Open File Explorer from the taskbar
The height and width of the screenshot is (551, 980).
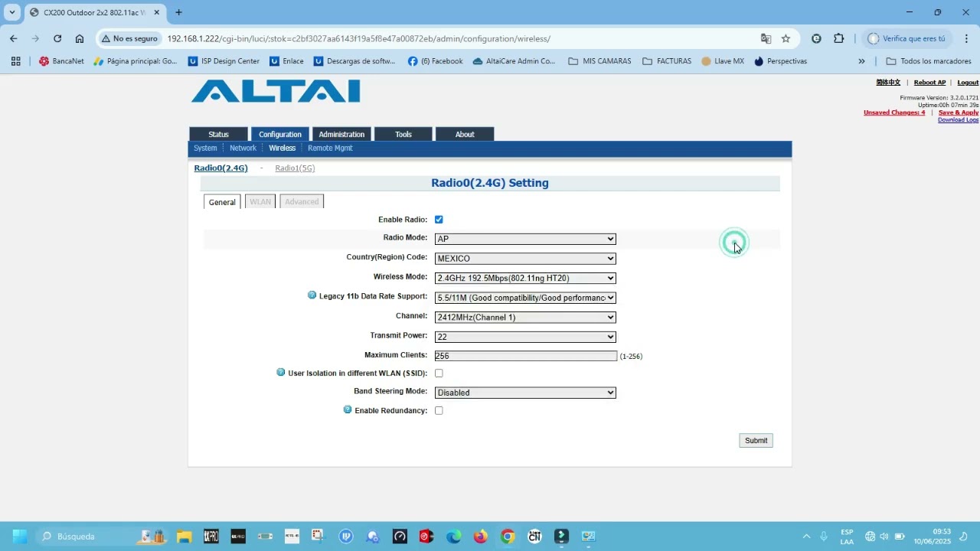tap(184, 536)
